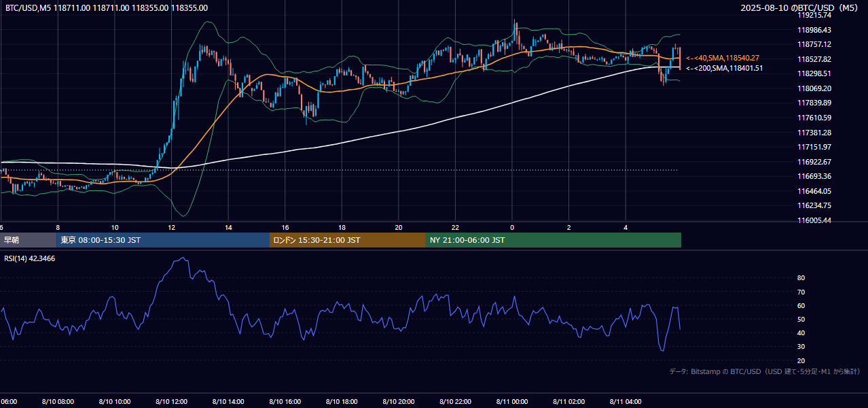Click the bottom date label 8/10 08:00

click(x=58, y=402)
